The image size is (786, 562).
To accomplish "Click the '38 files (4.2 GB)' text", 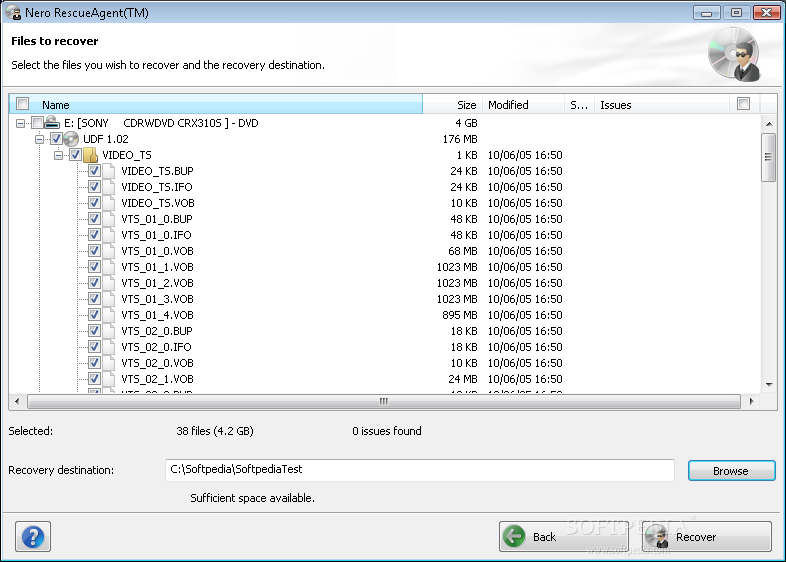I will (215, 431).
